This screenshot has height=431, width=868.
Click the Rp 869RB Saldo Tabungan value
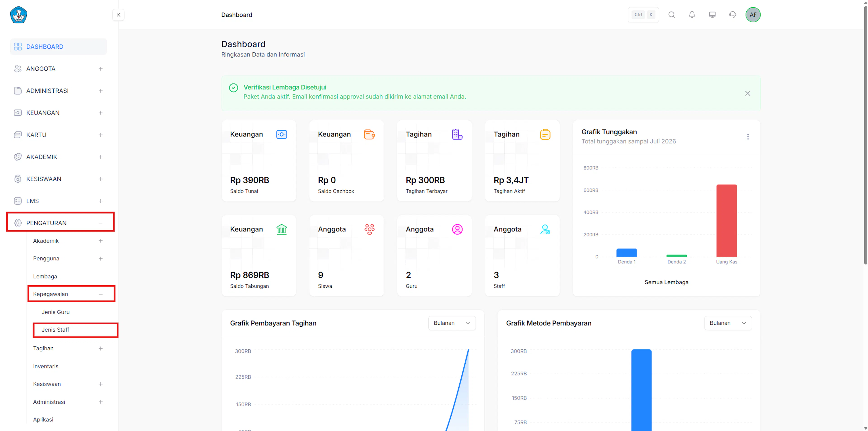point(249,275)
